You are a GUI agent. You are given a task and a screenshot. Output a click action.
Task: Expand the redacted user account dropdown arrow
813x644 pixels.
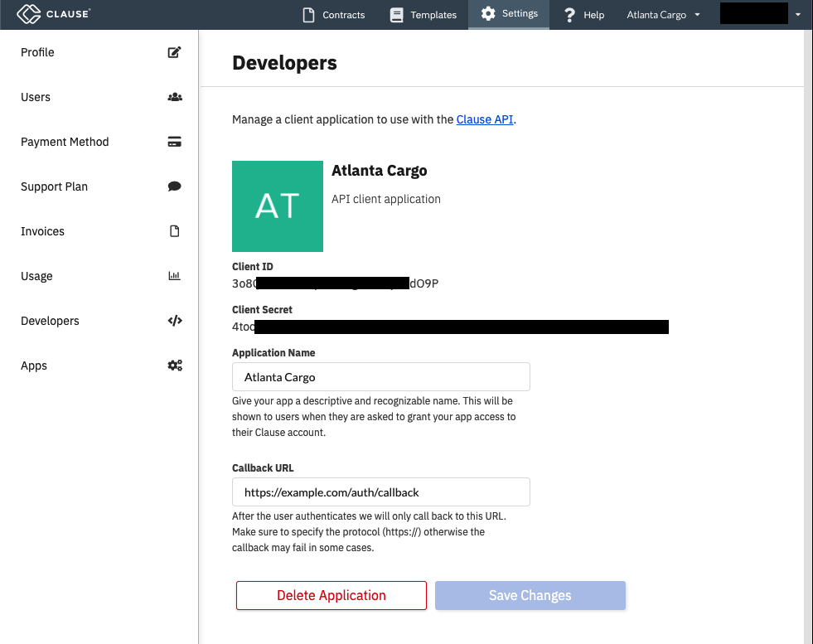pyautogui.click(x=797, y=15)
